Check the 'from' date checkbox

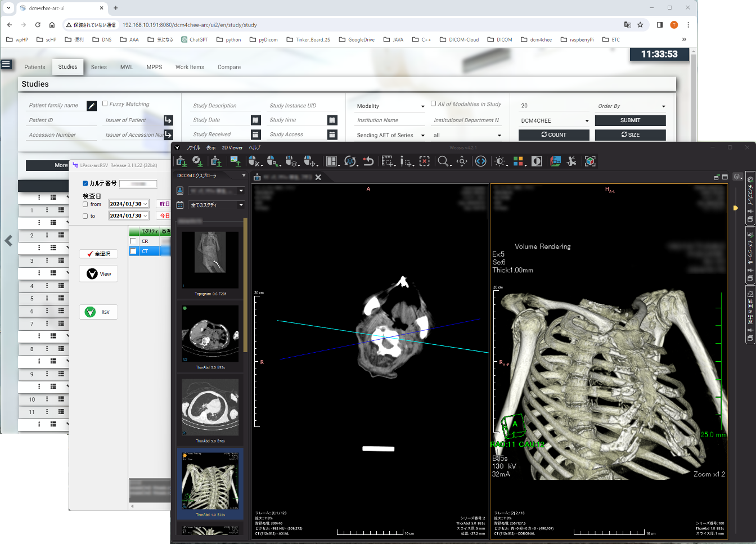pyautogui.click(x=85, y=204)
